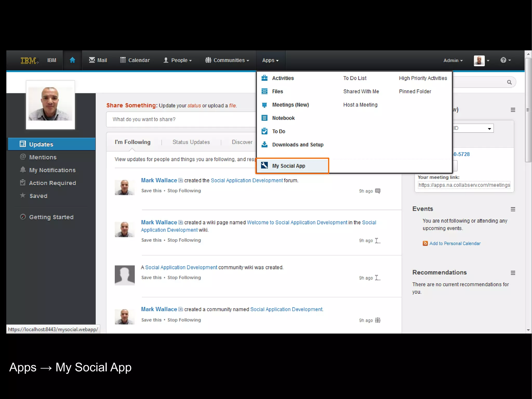Click the My Social App wrench icon
Viewport: 532px width, 399px height.
pos(264,165)
